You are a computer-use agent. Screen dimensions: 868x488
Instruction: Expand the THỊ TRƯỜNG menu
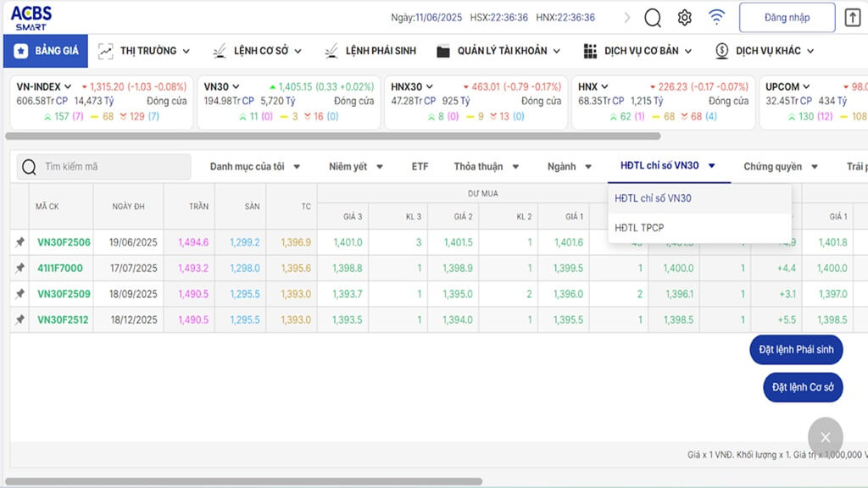tap(144, 51)
